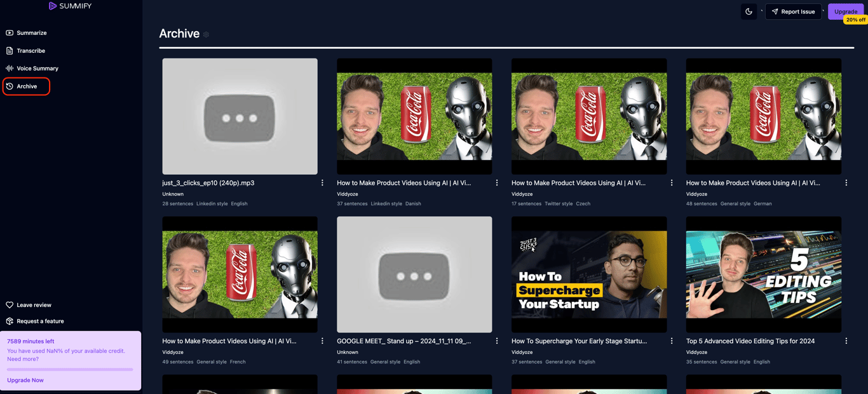The height and width of the screenshot is (394, 868).
Task: Click the purple Upgrade button
Action: point(846,11)
